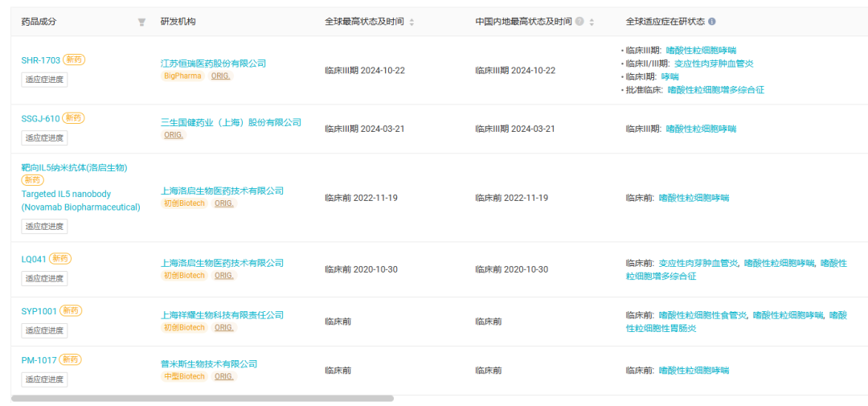Click the 中型Biotech tag under 普米斯生物技术

click(x=184, y=376)
